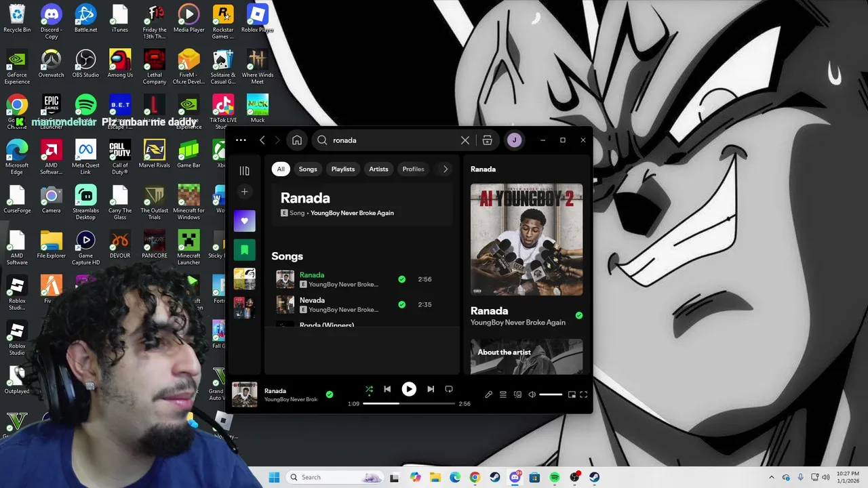Select Streamlabs Desktop icon

(x=85, y=202)
